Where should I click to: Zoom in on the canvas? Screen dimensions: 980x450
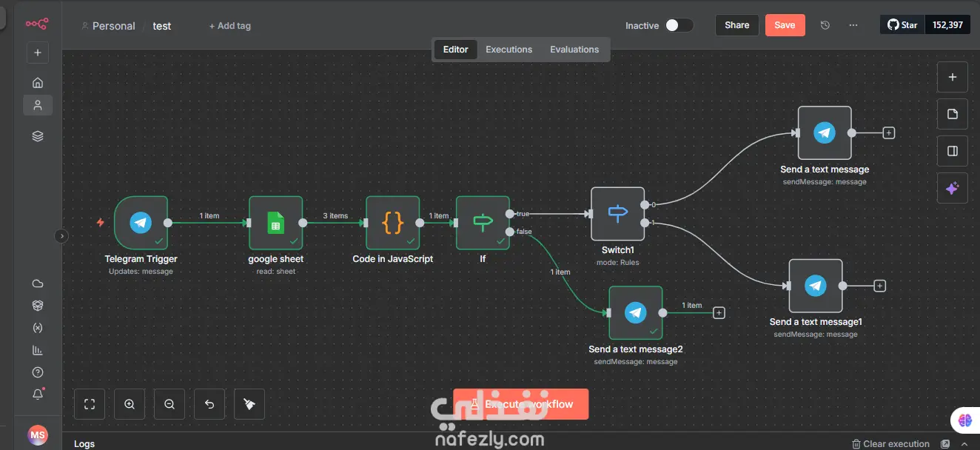[x=130, y=404]
